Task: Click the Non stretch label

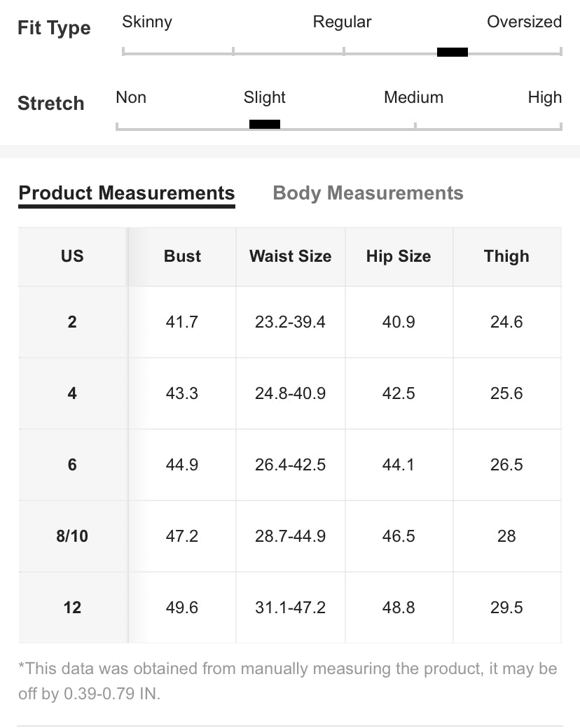Action: click(131, 97)
